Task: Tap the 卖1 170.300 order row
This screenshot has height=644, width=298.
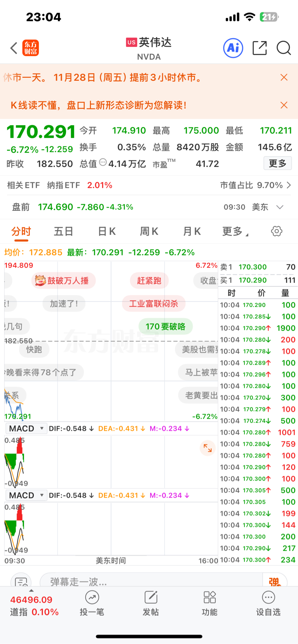Action: click(x=258, y=267)
